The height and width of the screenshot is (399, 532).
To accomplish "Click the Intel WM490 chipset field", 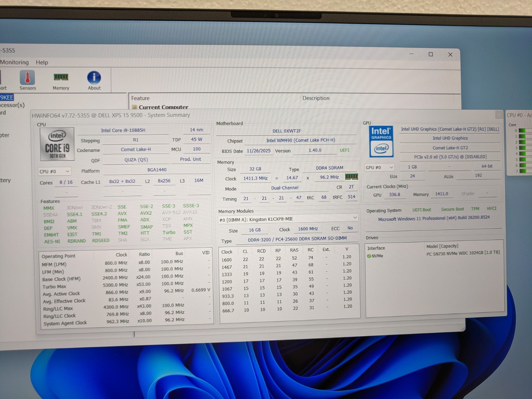I will [x=301, y=140].
